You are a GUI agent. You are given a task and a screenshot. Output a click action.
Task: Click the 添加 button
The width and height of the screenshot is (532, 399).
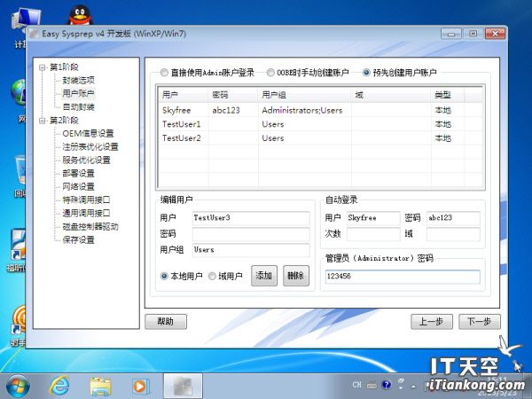(x=264, y=276)
